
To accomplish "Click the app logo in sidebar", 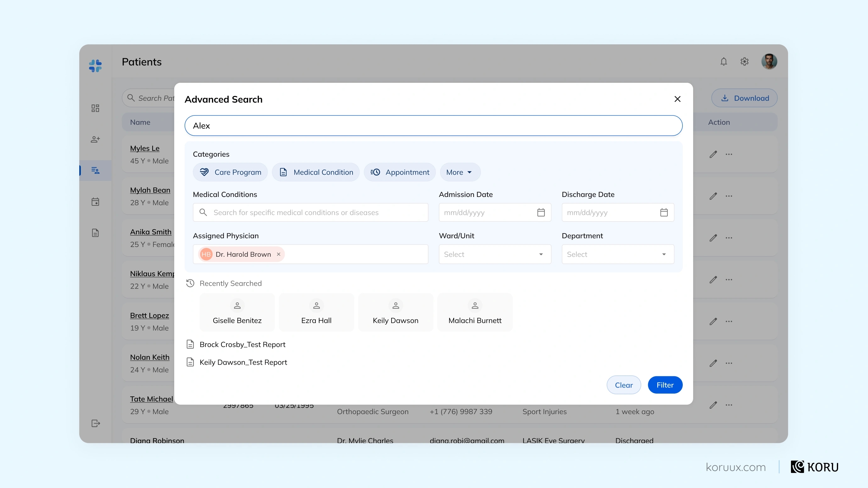I will [x=95, y=66].
